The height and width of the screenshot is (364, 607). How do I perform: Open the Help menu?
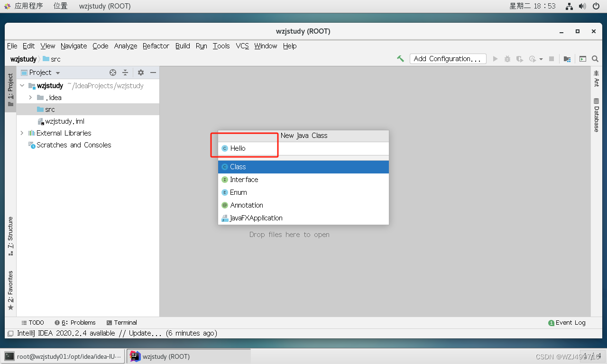coord(290,46)
